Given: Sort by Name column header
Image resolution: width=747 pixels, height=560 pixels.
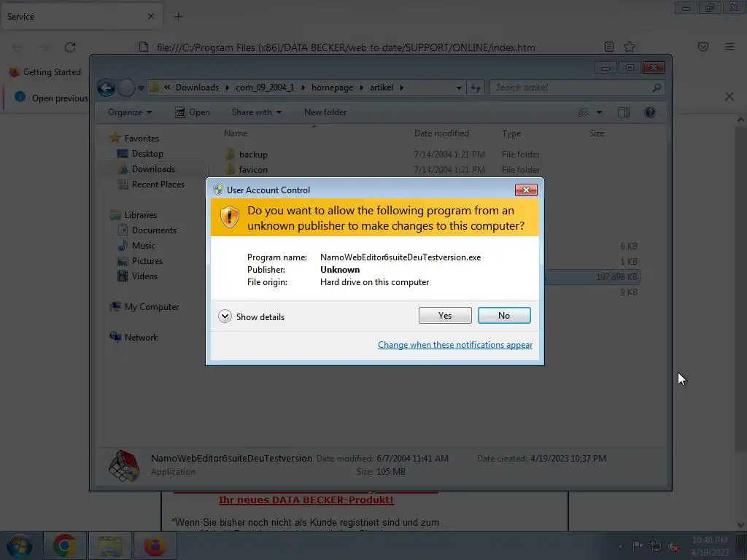Looking at the screenshot, I should click(236, 133).
